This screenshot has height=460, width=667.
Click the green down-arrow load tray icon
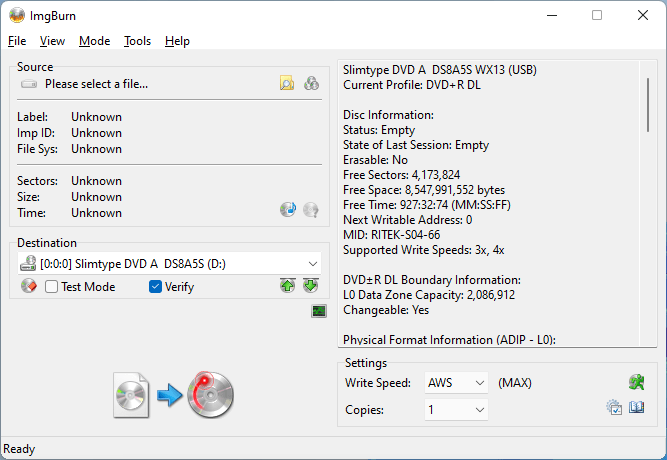point(310,287)
